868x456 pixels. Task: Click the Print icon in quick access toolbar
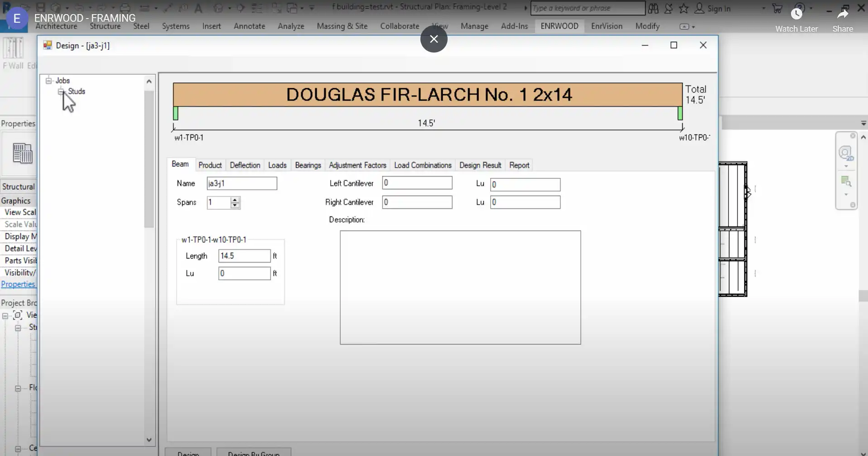[x=125, y=8]
